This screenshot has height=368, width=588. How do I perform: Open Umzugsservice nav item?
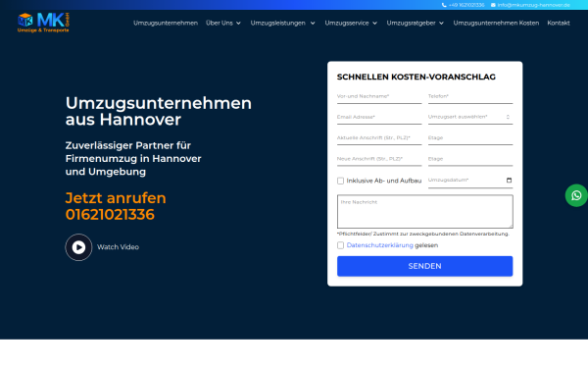(x=347, y=23)
